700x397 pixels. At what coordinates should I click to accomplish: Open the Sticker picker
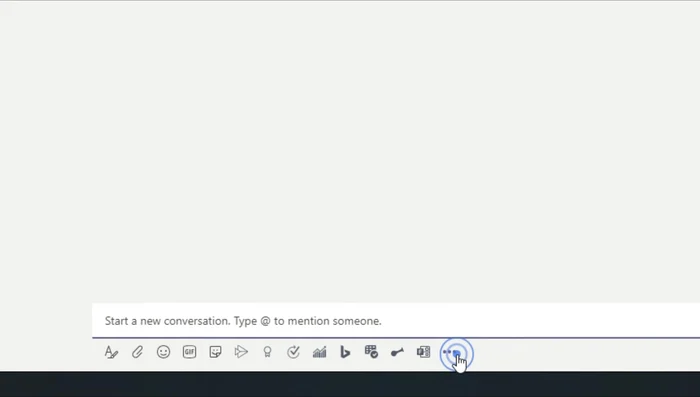[x=215, y=352]
